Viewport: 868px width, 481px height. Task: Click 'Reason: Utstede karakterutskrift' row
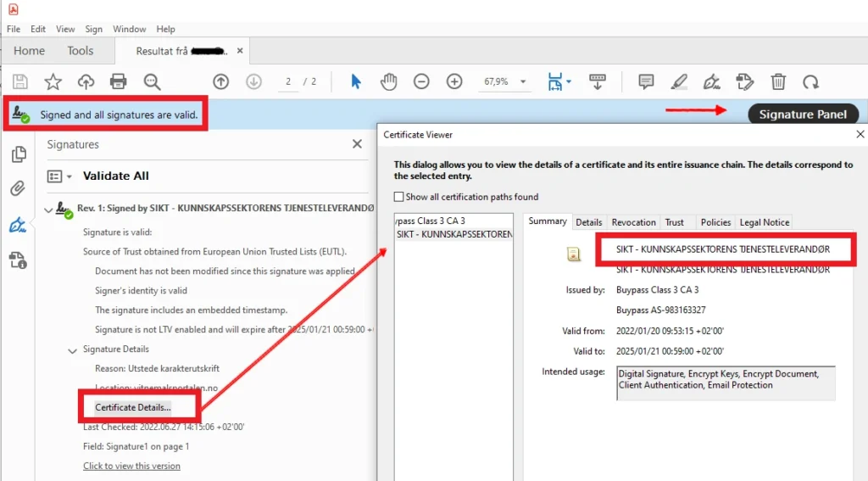tap(157, 368)
